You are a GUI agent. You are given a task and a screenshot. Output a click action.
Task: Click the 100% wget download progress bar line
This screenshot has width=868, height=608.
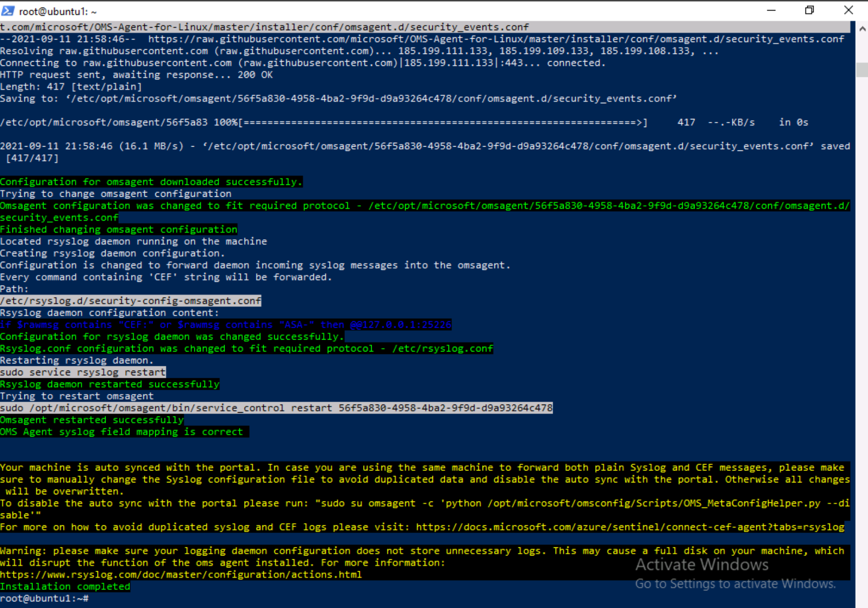tap(404, 122)
